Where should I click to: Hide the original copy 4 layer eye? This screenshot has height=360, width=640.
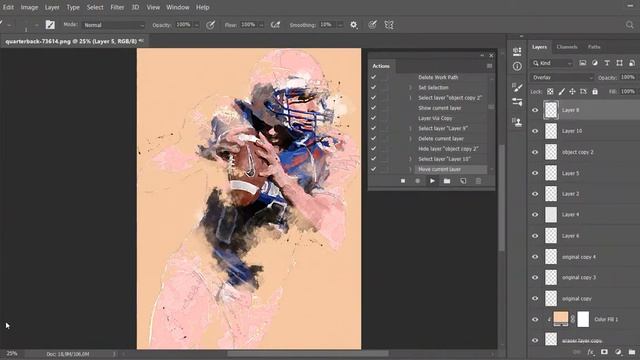tap(535, 257)
